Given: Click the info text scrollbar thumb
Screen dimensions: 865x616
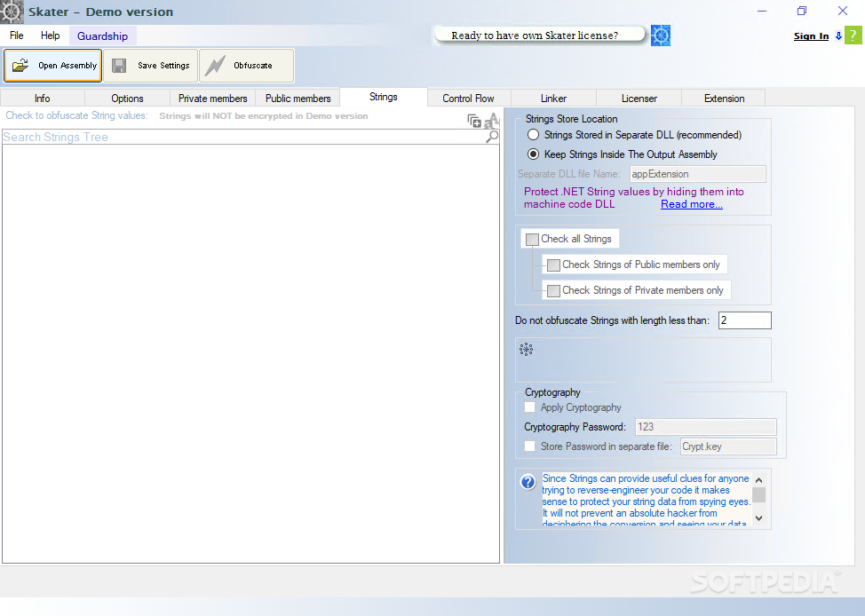Looking at the screenshot, I should 758,494.
